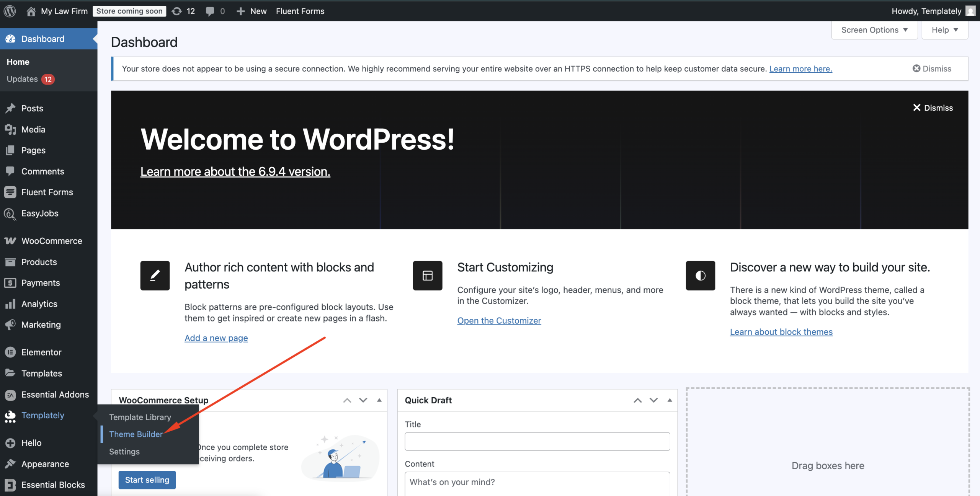
Task: Open the site home icon
Action: tap(31, 11)
